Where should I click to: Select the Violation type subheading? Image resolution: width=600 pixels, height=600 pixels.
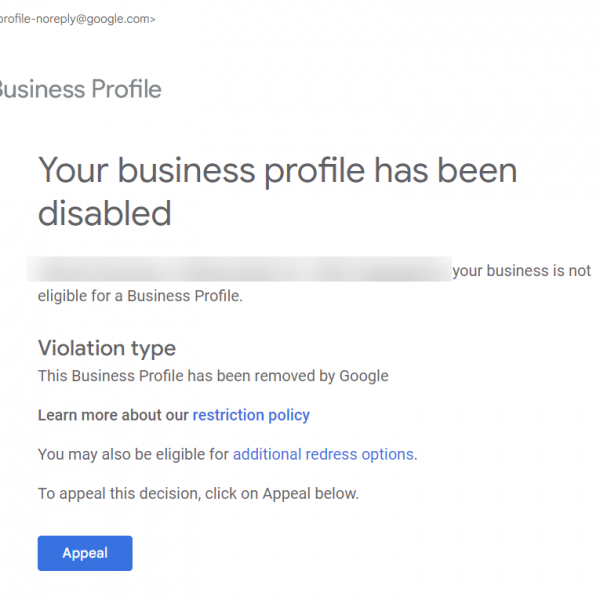tap(107, 348)
